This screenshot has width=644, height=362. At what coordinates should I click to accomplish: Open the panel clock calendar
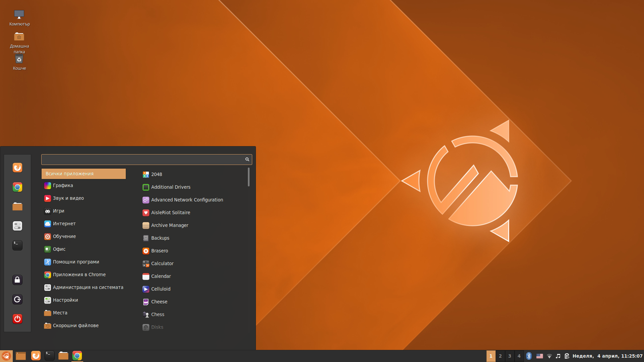point(607,356)
